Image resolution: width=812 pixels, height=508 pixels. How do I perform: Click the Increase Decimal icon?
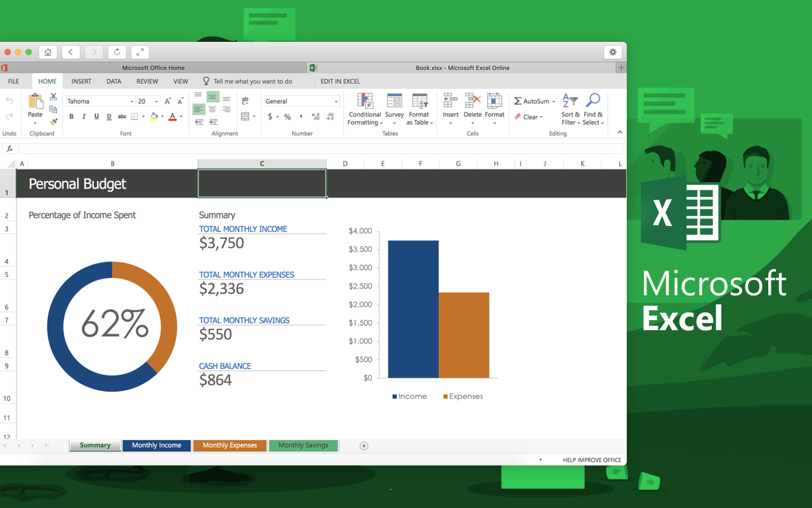[x=315, y=117]
